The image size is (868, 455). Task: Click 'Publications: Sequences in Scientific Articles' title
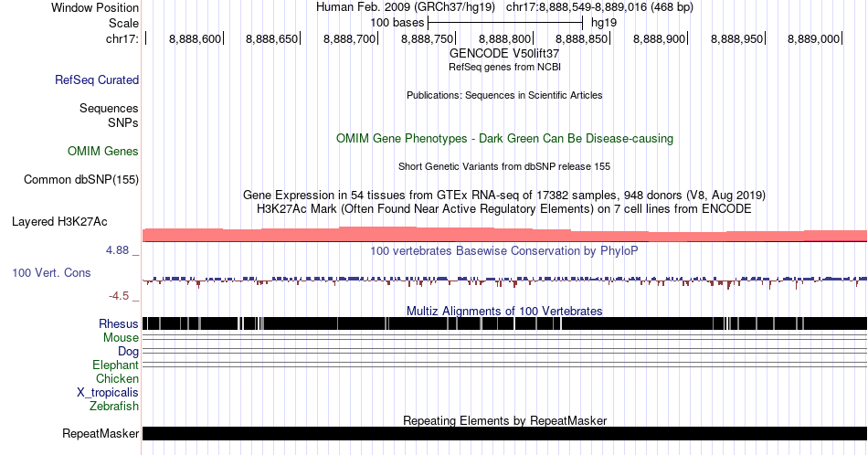504,95
